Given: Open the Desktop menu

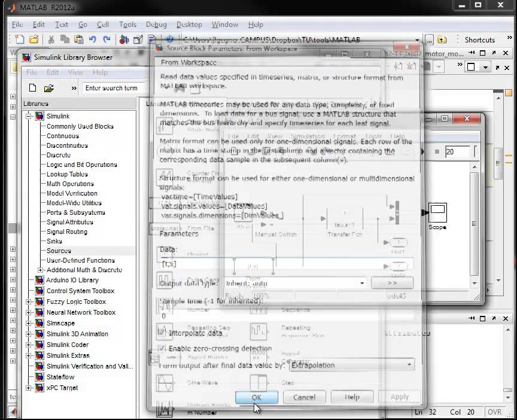Looking at the screenshot, I should [189, 25].
